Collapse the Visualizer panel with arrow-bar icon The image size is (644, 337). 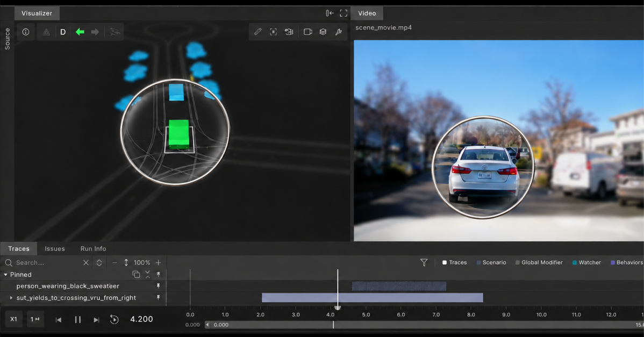click(x=330, y=13)
